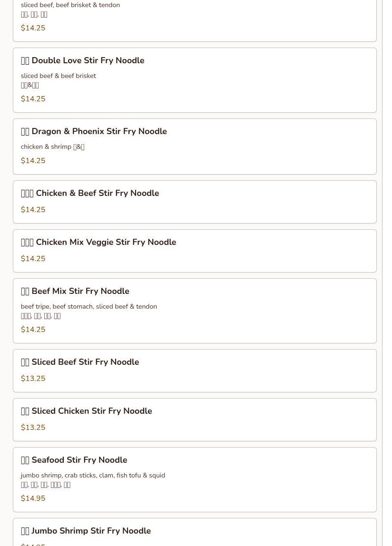Click $14.25 price under Beef Mix noodle
The height and width of the screenshot is (546, 392).
(33, 330)
